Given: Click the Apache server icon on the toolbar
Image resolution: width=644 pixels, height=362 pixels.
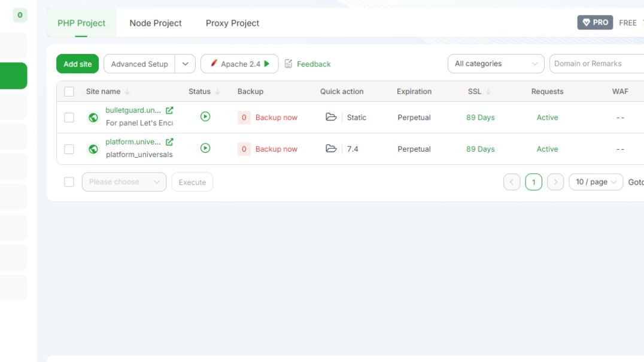Looking at the screenshot, I should 215,63.
